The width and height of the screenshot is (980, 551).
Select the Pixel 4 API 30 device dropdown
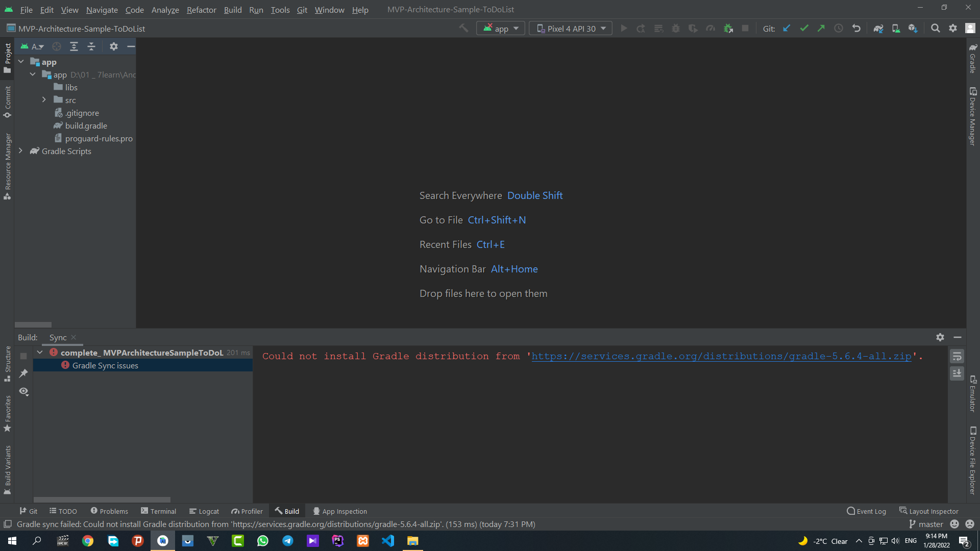coord(572,28)
